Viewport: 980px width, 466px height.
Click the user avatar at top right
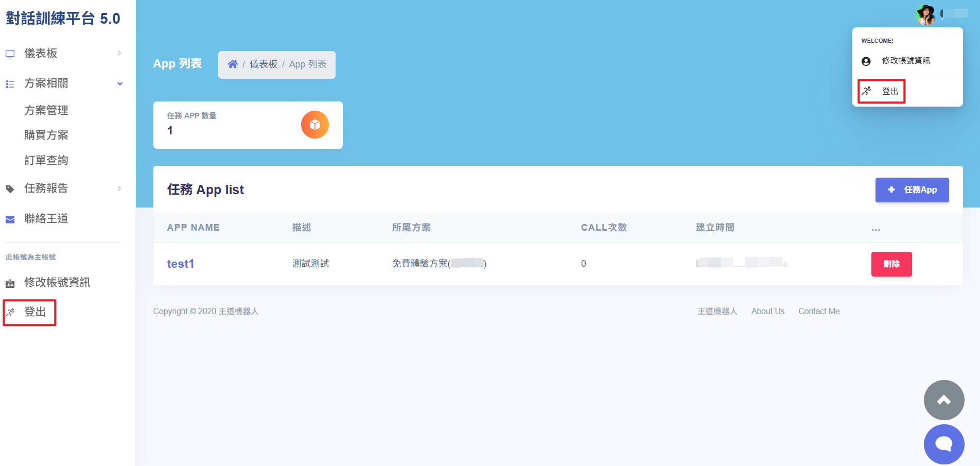click(925, 14)
